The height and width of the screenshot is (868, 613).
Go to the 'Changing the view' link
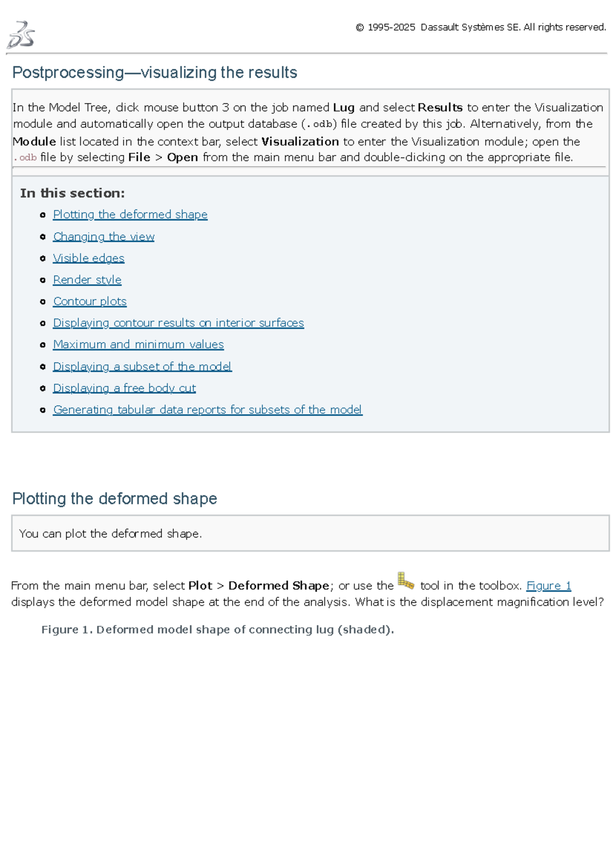tap(104, 237)
